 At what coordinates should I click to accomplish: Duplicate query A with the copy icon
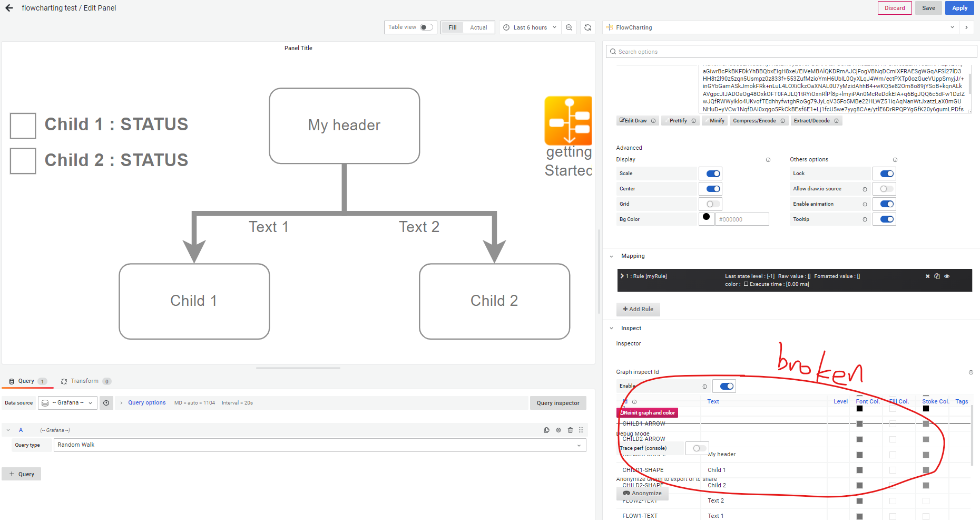tap(546, 430)
